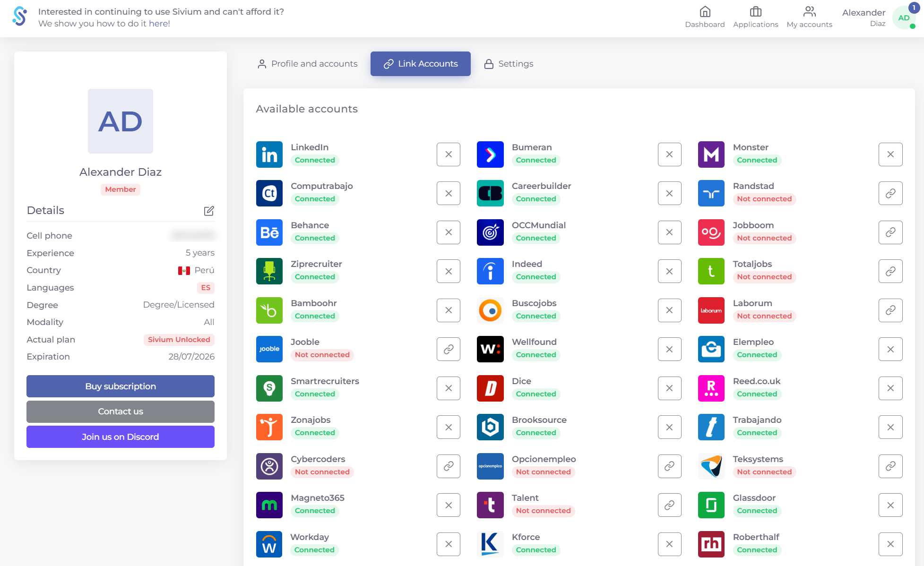Disconnect the Glassdoor account

coord(890,505)
